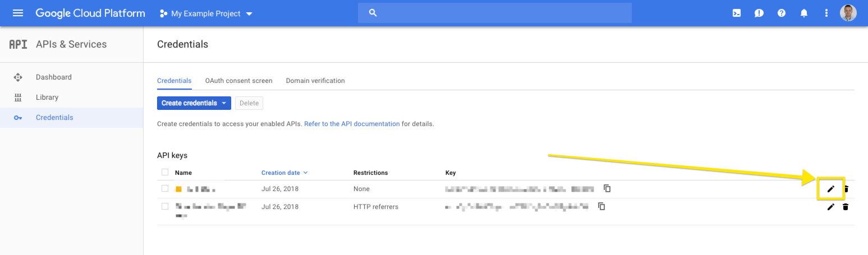Open the user account avatar
This screenshot has height=255, width=868.
(x=848, y=13)
